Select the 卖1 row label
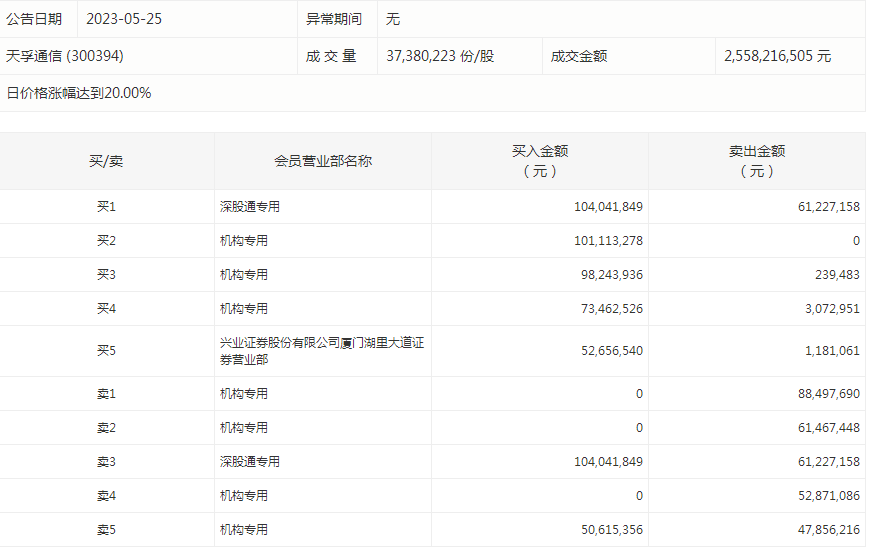Screen dimensions: 869x549 click(x=106, y=394)
